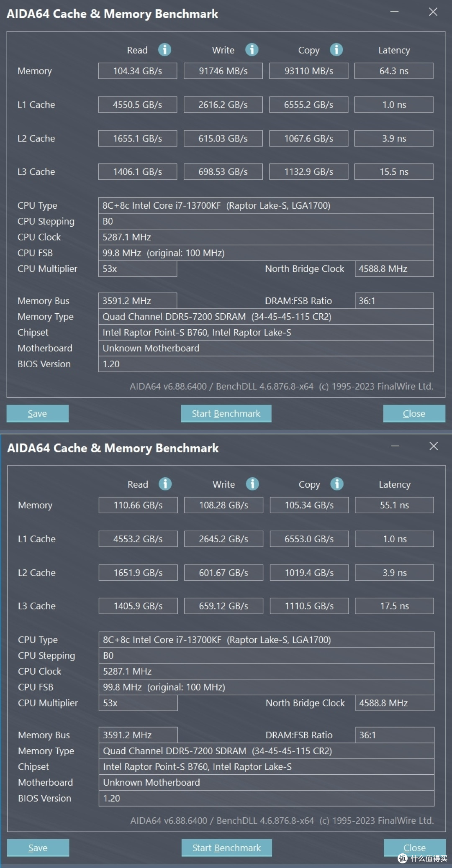The width and height of the screenshot is (452, 868).
Task: Select L1 Cache write value 2616.2 GB/s
Action: [x=223, y=105]
